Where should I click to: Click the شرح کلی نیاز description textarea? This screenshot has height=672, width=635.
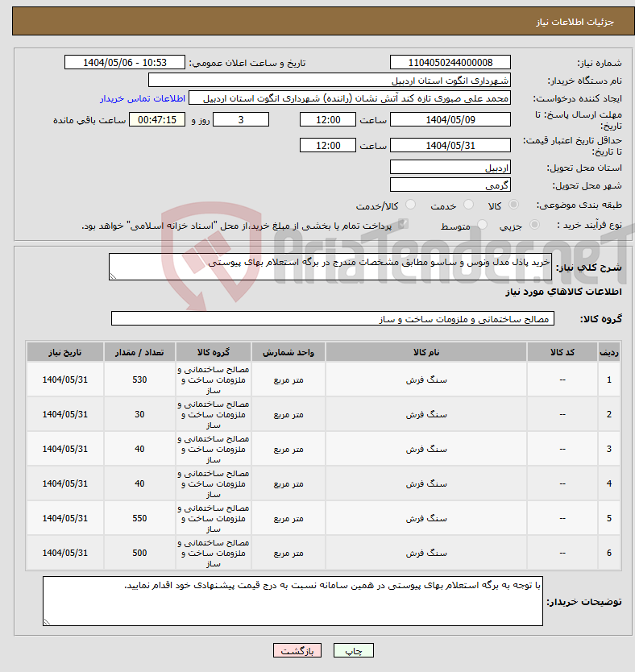pyautogui.click(x=330, y=267)
